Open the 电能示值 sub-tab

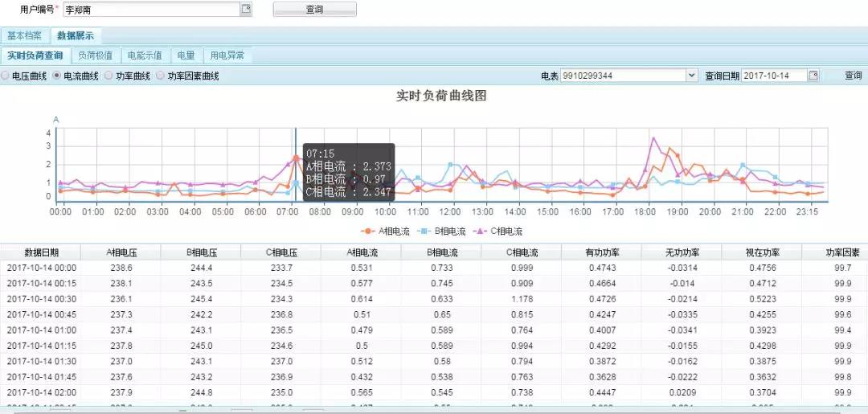click(x=145, y=55)
